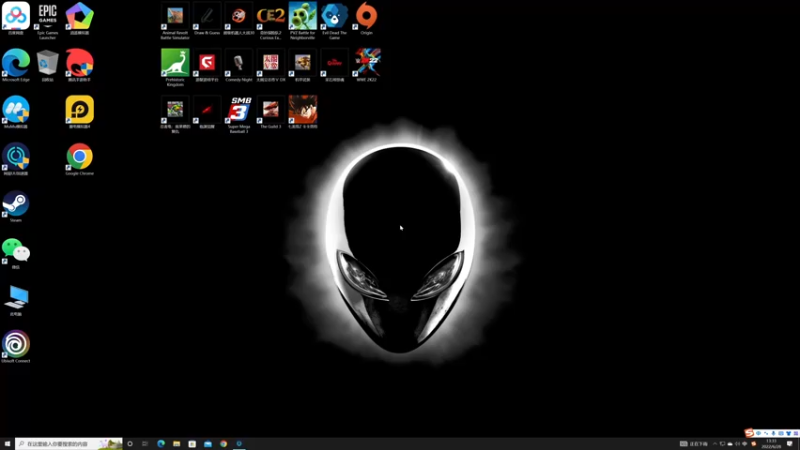Screen dimensions: 800x450
Task: Open File Explorer from the taskbar
Action: 177,444
